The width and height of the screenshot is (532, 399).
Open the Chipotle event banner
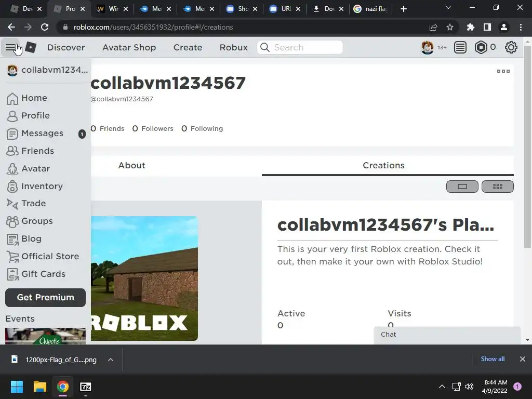46,336
